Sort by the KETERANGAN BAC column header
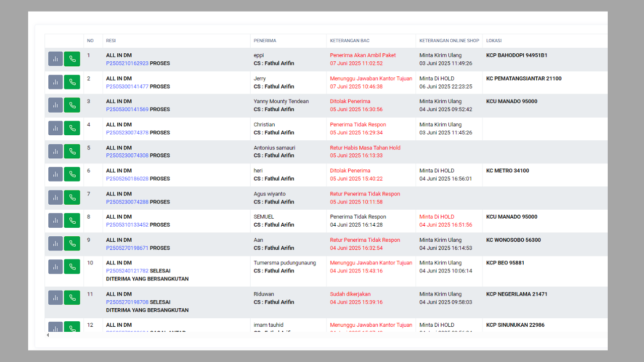This screenshot has height=362, width=644. [x=350, y=41]
